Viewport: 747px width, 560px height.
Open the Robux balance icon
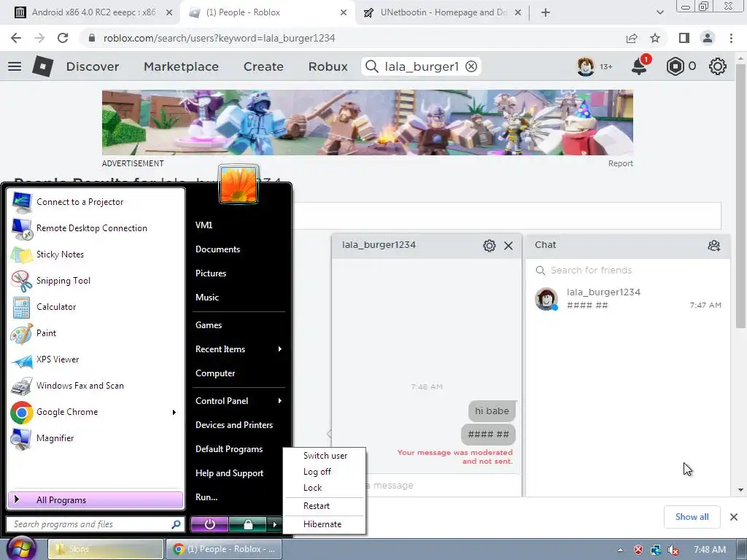point(675,66)
